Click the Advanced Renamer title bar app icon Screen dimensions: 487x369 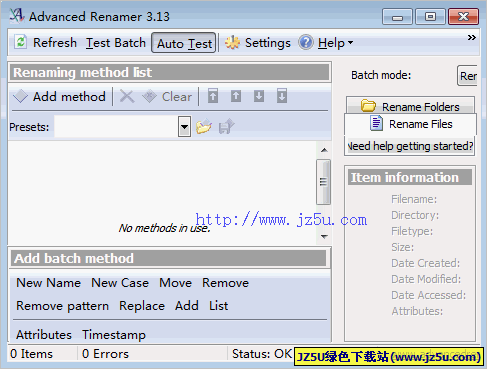pos(17,16)
